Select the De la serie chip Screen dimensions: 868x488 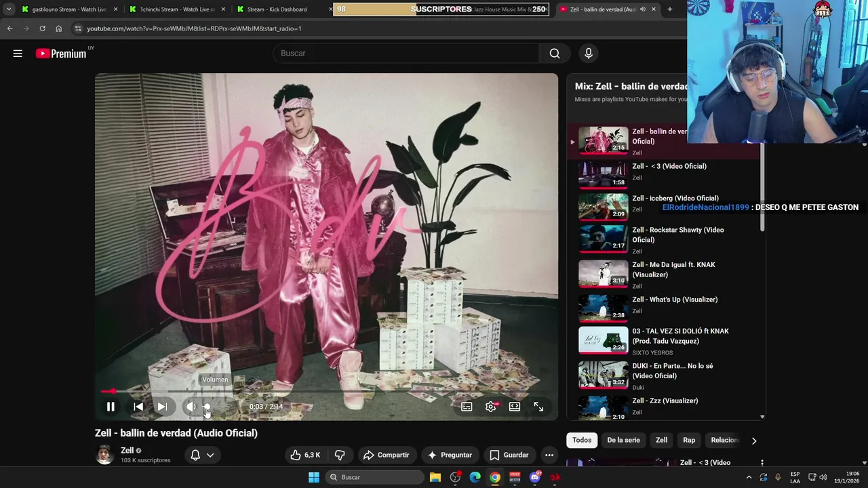(623, 440)
